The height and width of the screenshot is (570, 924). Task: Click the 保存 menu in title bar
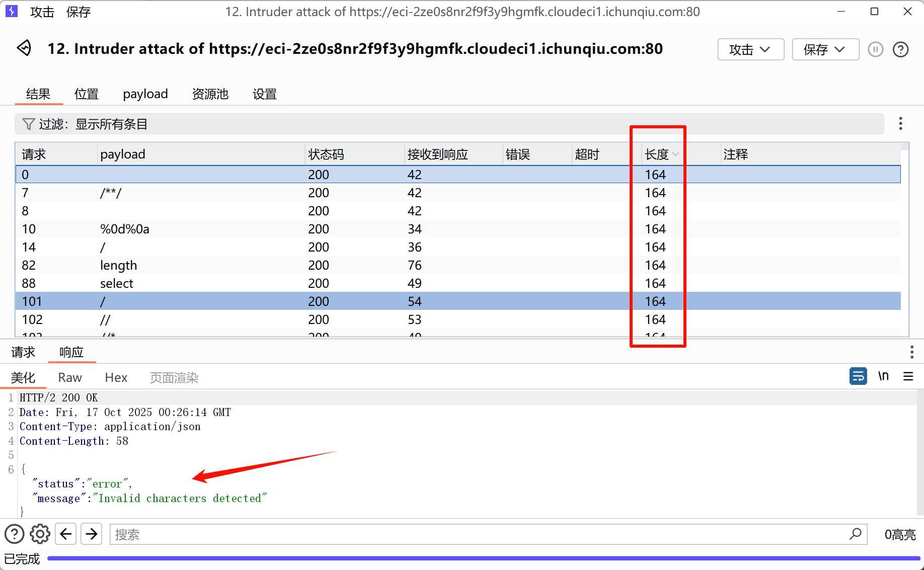78,12
